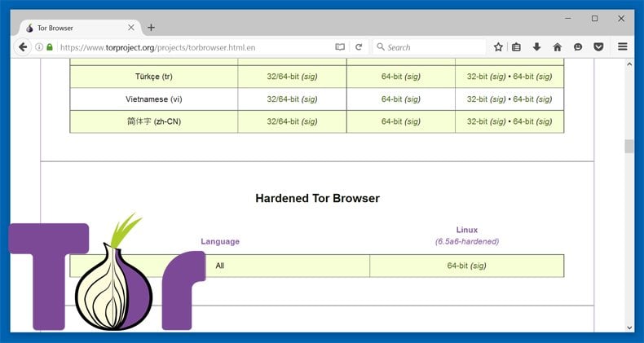Open the Downloads arrow icon
This screenshot has width=644, height=343.
click(x=537, y=47)
